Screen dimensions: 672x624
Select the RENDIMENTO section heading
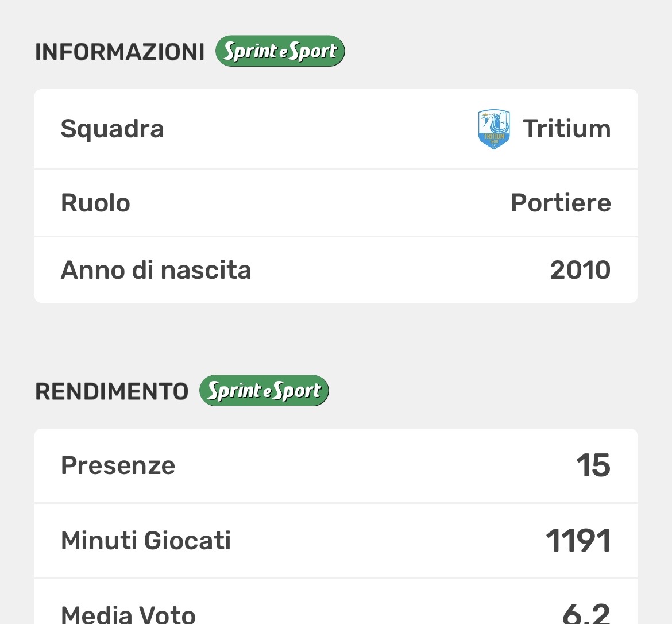coord(111,391)
